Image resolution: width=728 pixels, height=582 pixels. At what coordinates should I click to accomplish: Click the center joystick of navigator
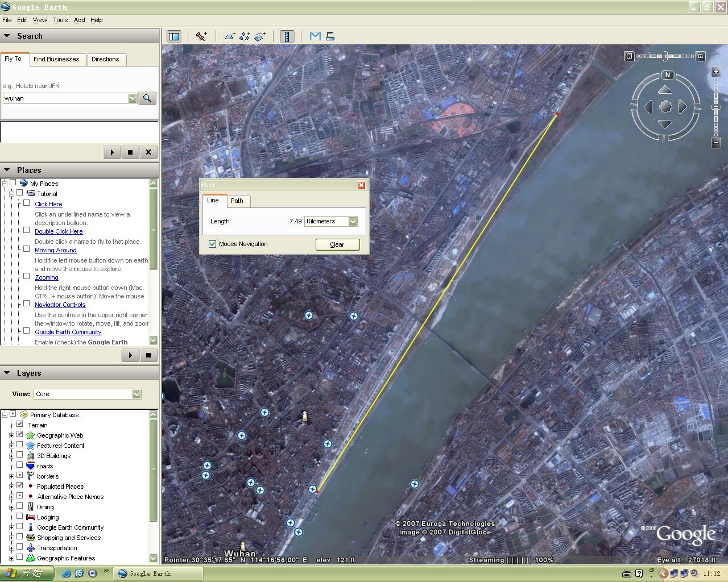tap(665, 106)
